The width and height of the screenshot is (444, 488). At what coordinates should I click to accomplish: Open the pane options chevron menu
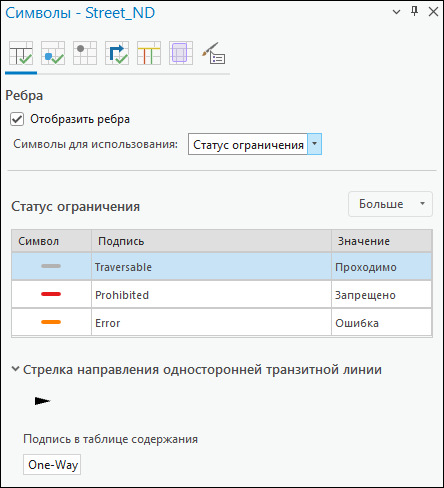pos(396,12)
